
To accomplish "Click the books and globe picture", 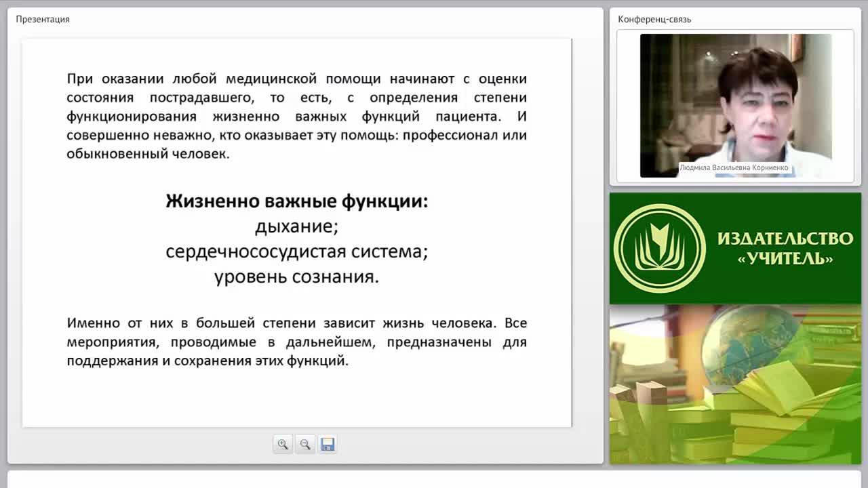I will tap(736, 384).
